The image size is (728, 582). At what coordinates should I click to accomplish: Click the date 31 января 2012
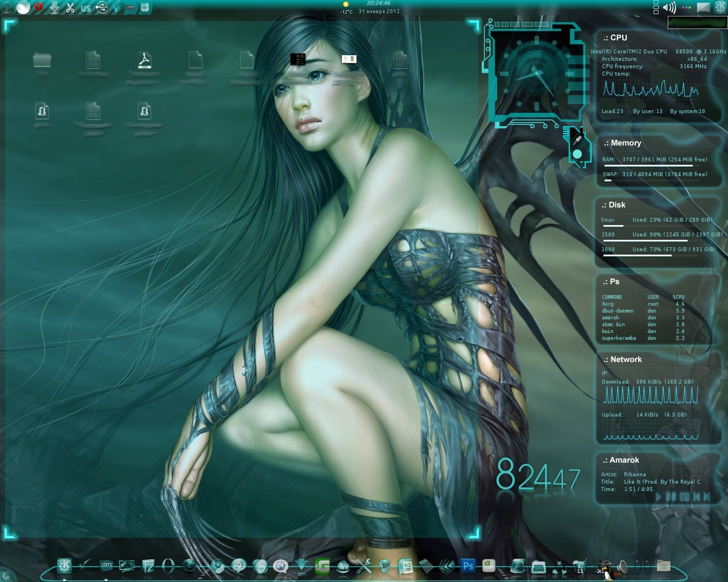click(x=379, y=11)
